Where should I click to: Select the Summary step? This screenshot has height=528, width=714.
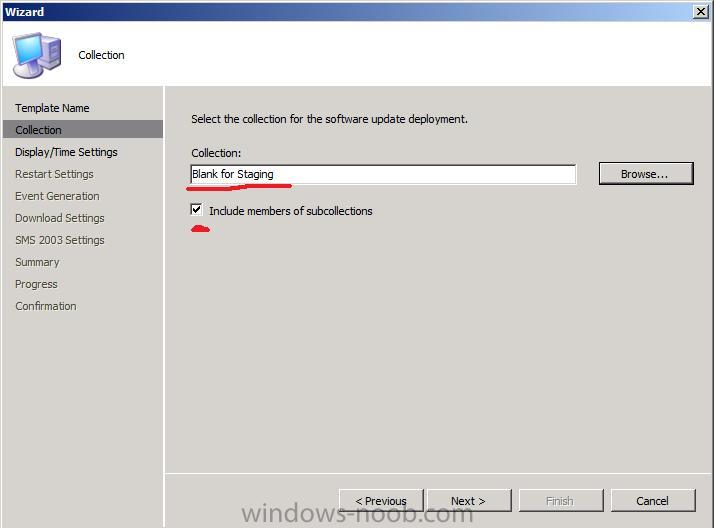point(37,262)
